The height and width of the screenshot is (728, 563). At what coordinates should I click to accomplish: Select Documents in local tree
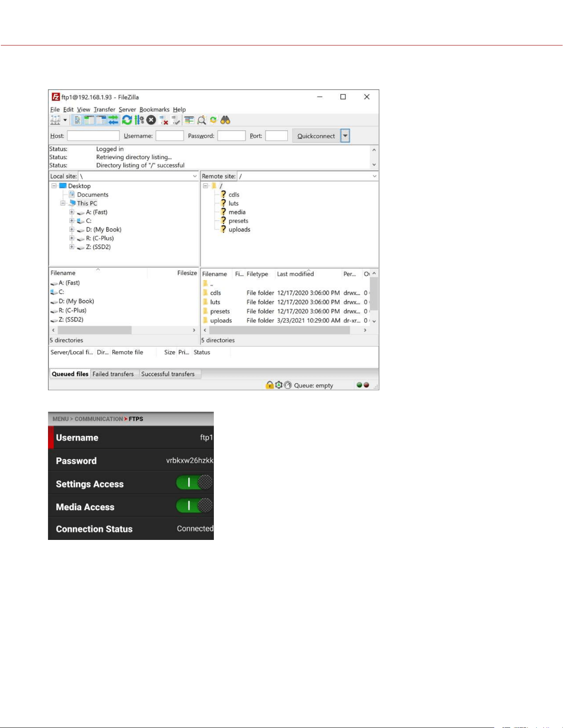(x=93, y=194)
